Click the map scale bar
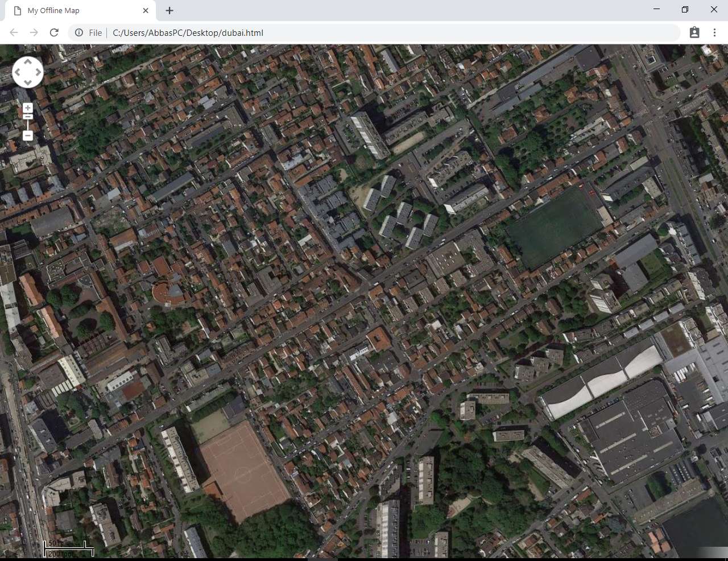 [69, 548]
